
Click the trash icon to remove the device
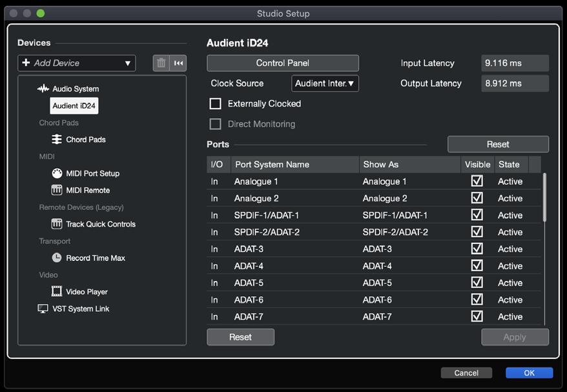(161, 63)
